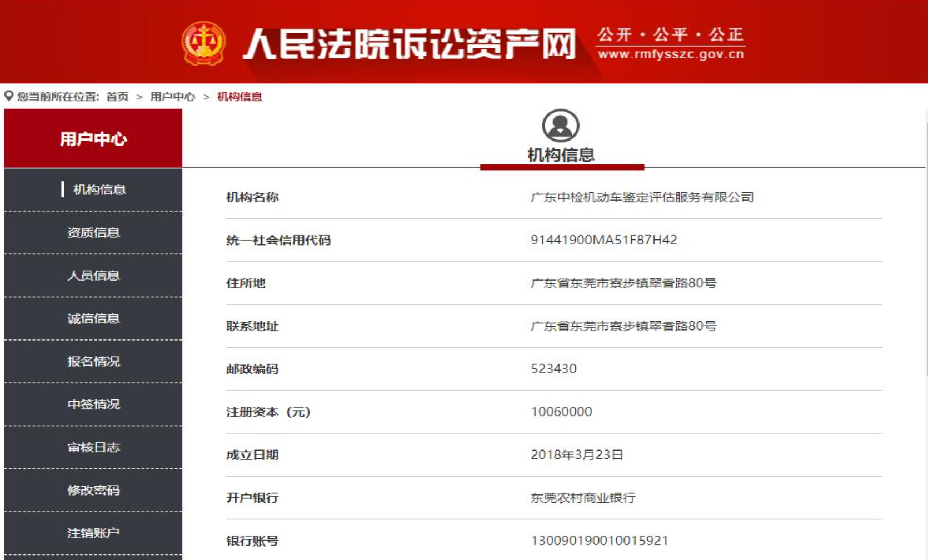Click the date 2018年3月23日
This screenshot has width=928, height=560.
577,454
